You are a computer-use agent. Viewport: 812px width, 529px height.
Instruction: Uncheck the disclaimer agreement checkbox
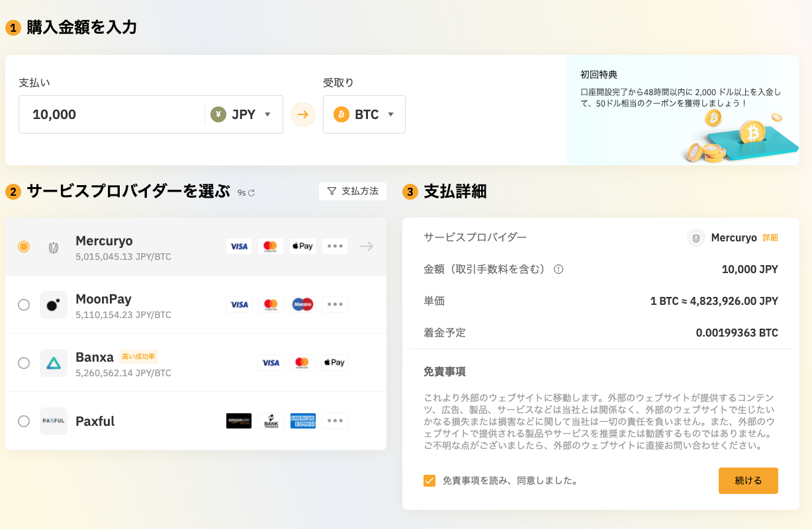pos(431,481)
